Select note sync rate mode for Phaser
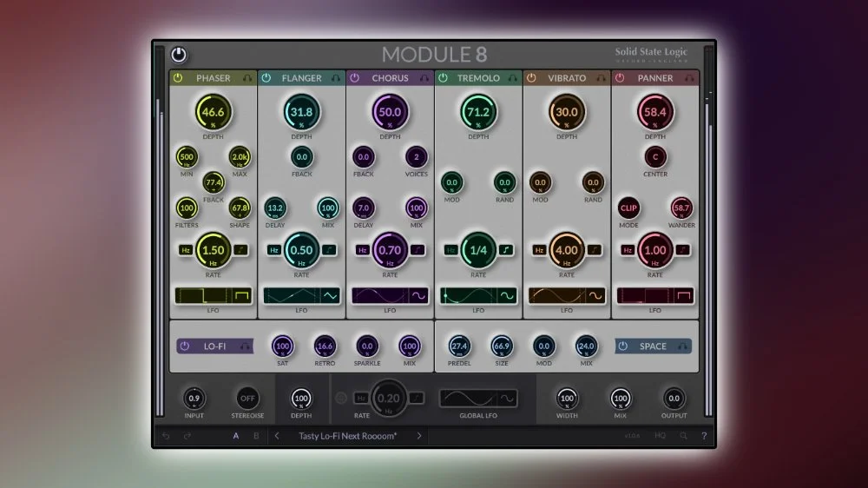This screenshot has width=868, height=488. point(240,250)
